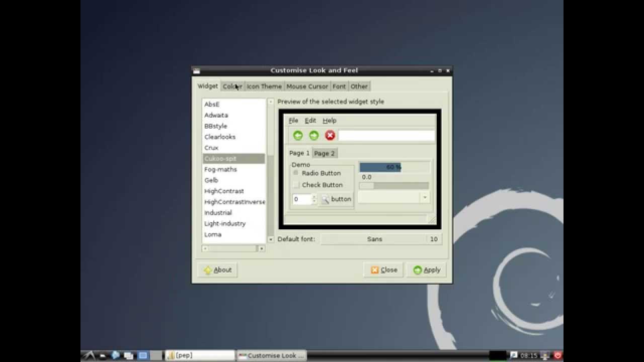Click the About button
Image resolution: width=644 pixels, height=362 pixels.
[217, 270]
